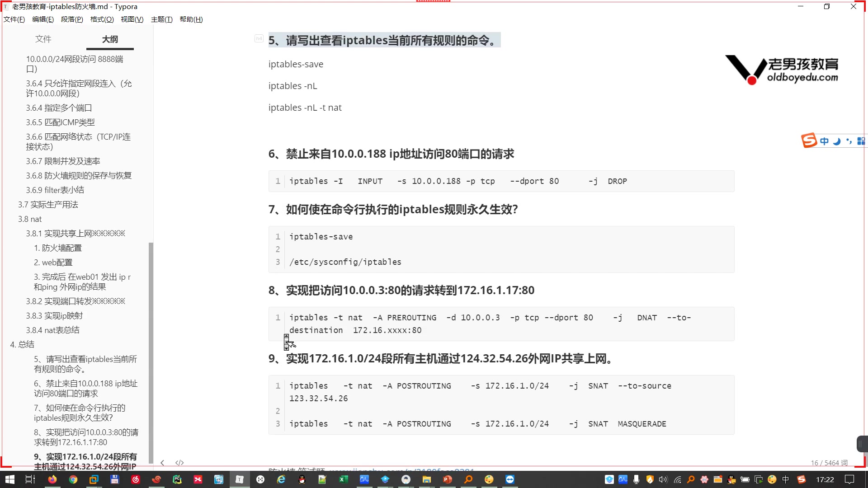Collapse the sidebar using the left arrow icon
The width and height of the screenshot is (868, 488).
click(163, 463)
